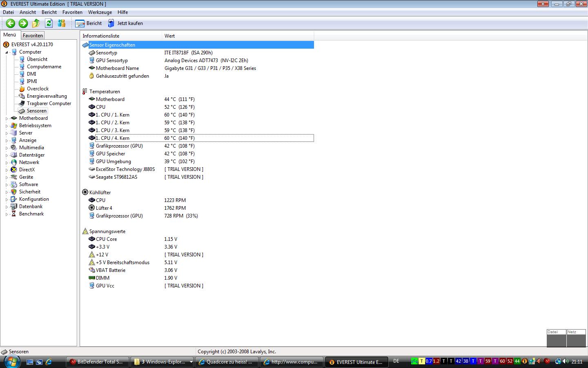
Task: Select the Lüfter 4 fan row
Action: [201, 208]
